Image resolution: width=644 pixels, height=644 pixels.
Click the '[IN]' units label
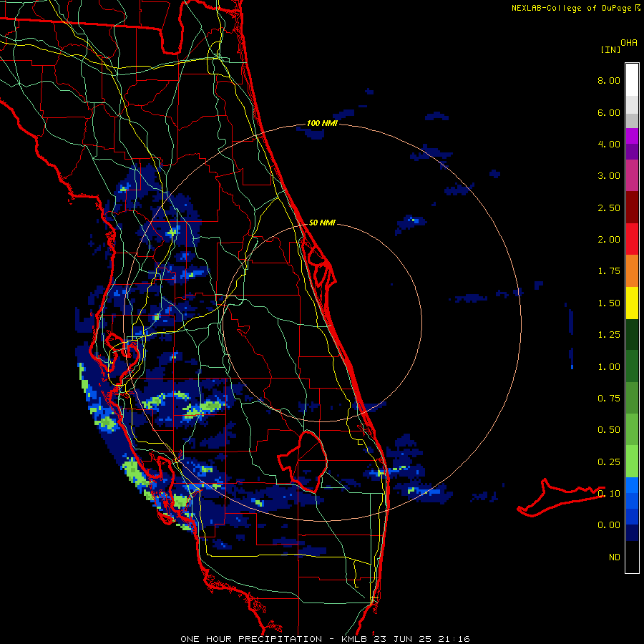pyautogui.click(x=610, y=49)
